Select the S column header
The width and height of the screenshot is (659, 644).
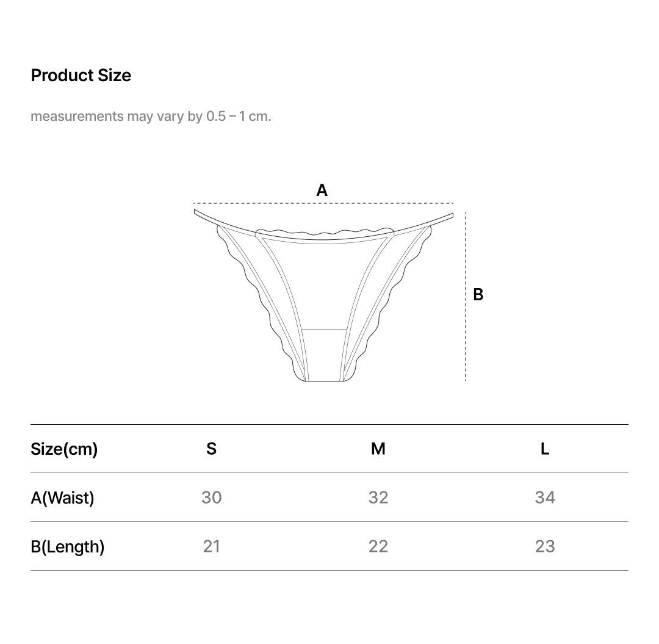click(211, 449)
